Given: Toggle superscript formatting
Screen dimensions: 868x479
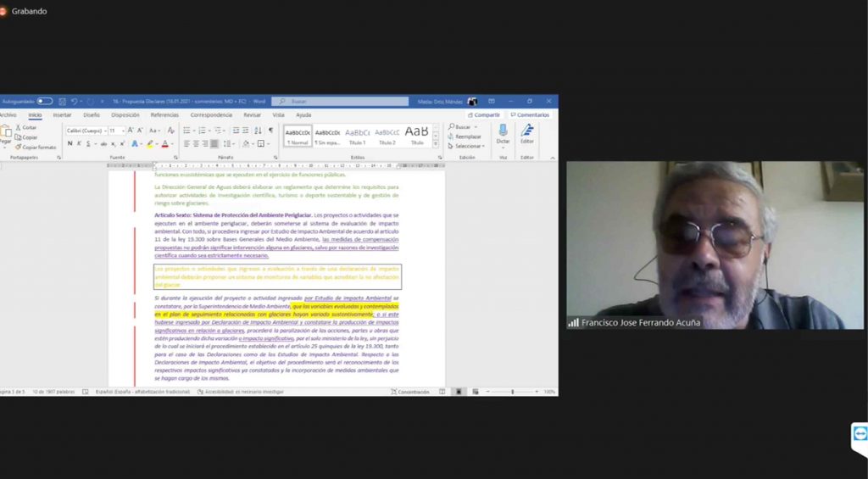Looking at the screenshot, I should coord(122,144).
